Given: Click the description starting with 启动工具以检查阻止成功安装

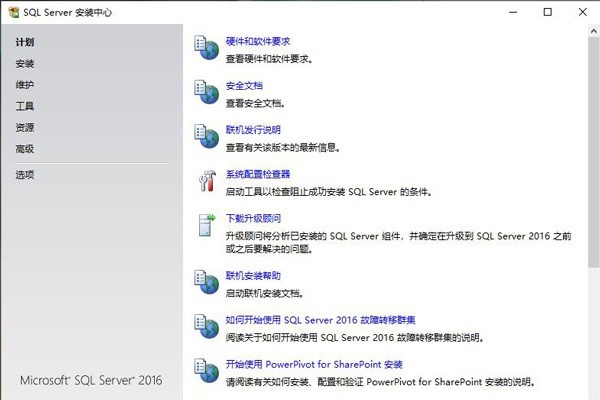Looking at the screenshot, I should [x=329, y=192].
